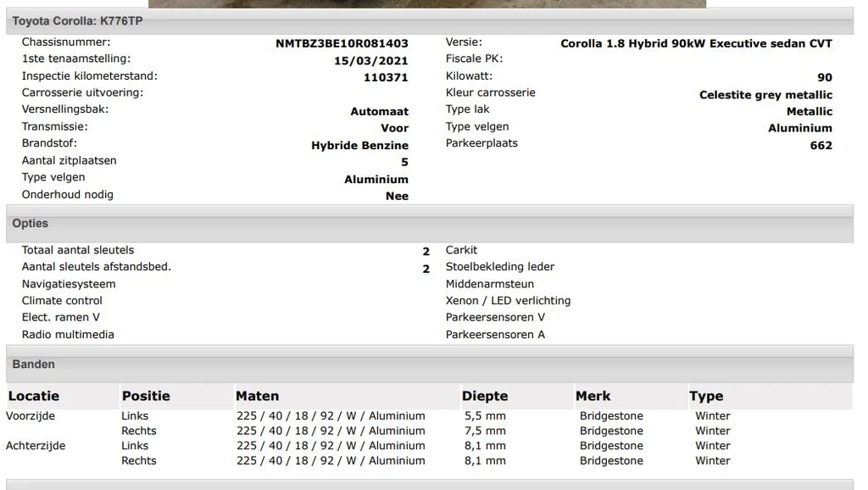Click the Banden section header
Screen dimensions: 868x490
[x=34, y=365]
